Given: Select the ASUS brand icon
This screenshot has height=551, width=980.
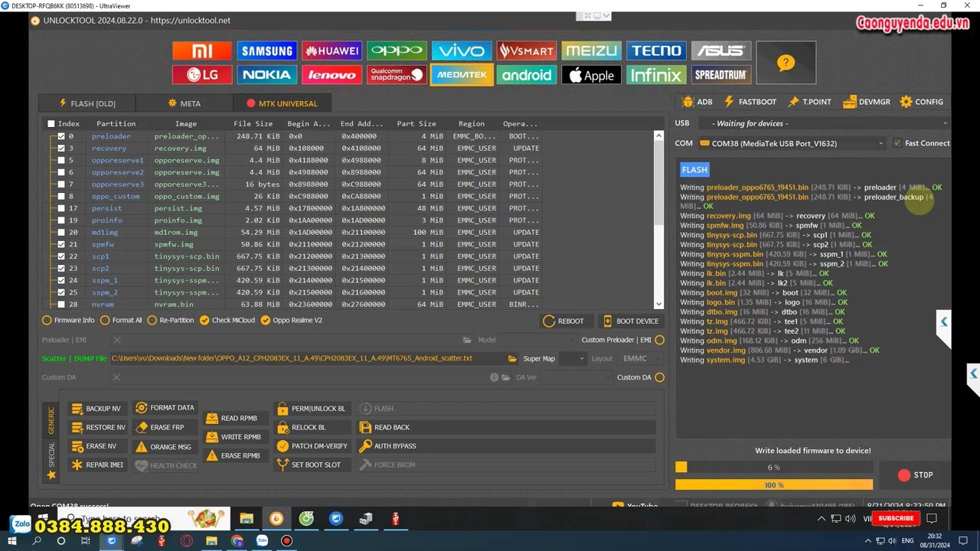Looking at the screenshot, I should click(x=721, y=51).
